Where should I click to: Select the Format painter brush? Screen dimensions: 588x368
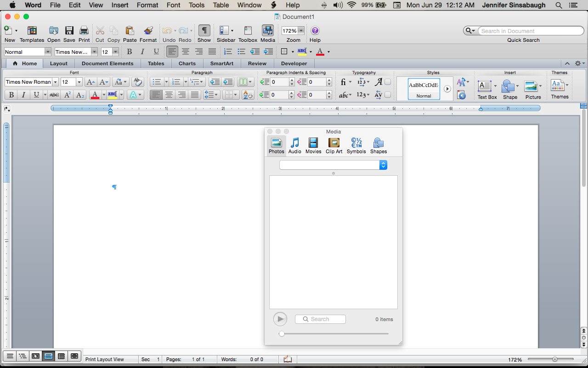[x=148, y=31]
